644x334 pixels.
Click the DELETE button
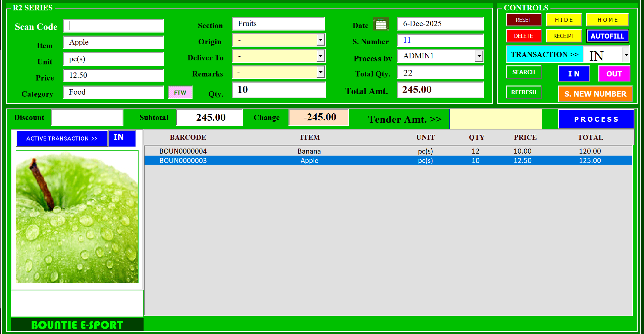click(524, 36)
